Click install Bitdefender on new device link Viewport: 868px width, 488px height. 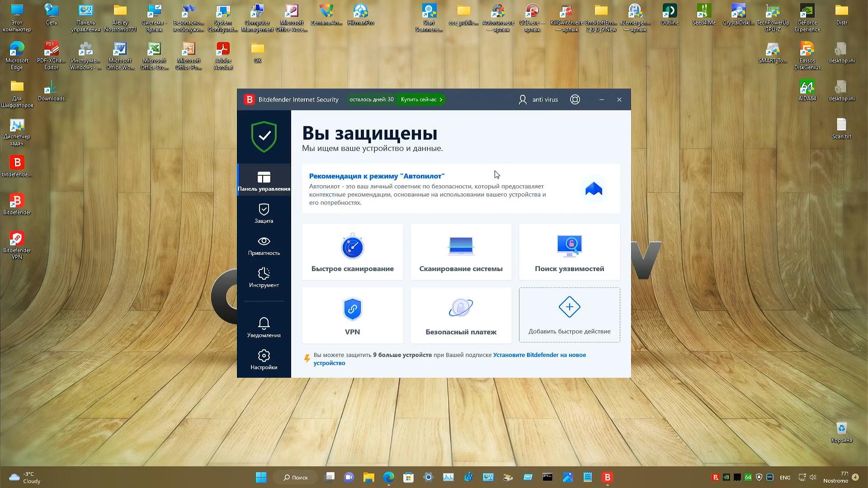click(x=539, y=355)
